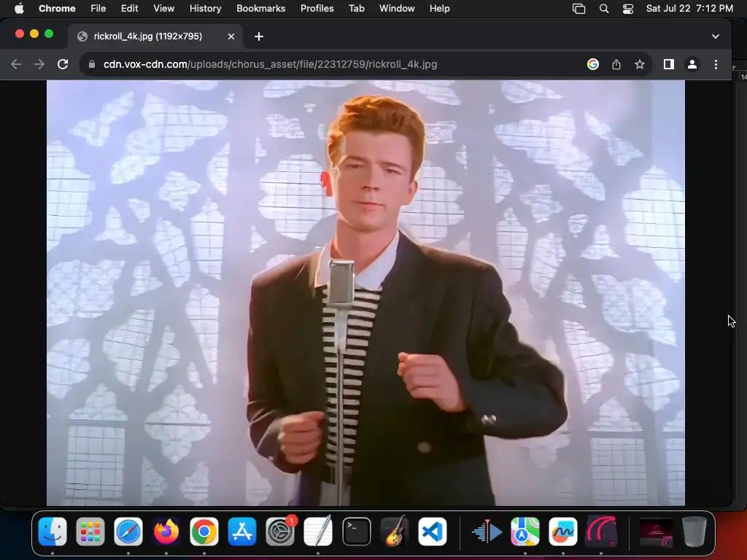Open Terminal from the Dock
Screen dimensions: 747x560
click(x=356, y=532)
